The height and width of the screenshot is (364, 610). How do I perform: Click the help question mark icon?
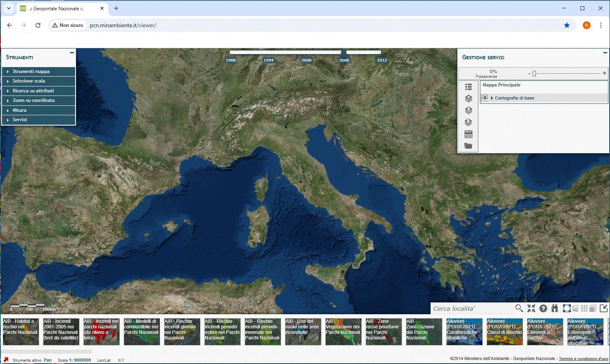543,308
